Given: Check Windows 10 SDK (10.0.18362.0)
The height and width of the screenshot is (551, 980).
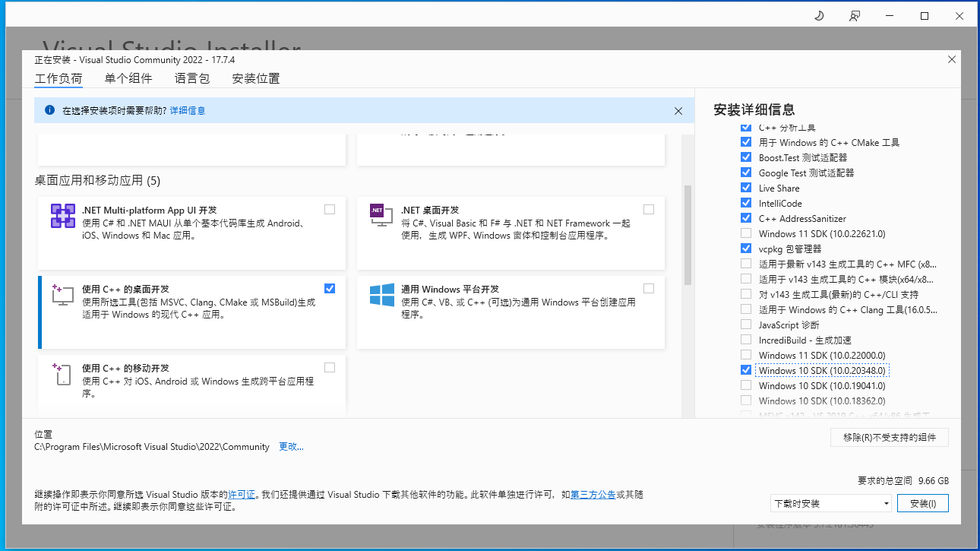Looking at the screenshot, I should pos(745,401).
